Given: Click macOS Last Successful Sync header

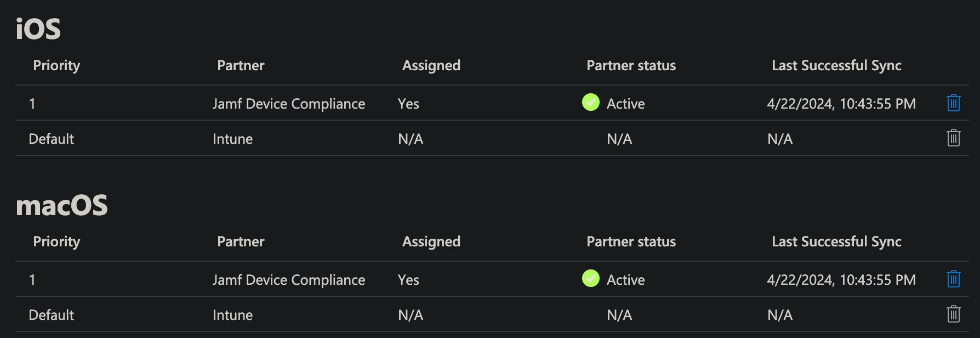Looking at the screenshot, I should pos(836,242).
